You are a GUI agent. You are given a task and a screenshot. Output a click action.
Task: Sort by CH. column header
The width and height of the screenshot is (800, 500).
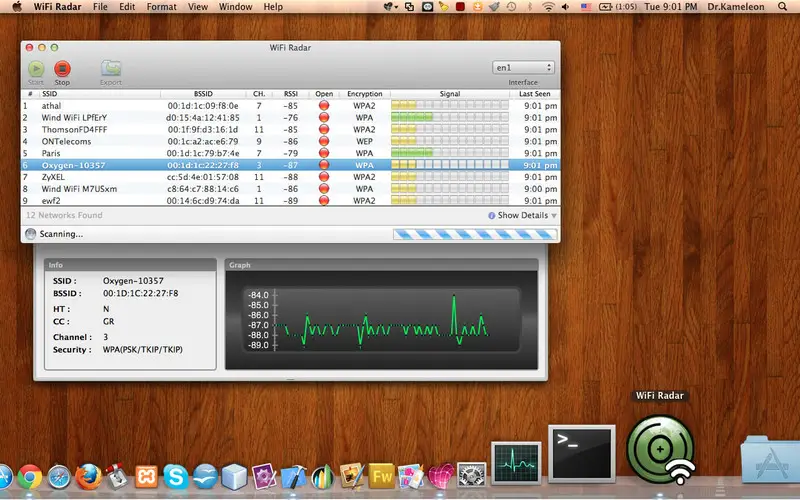259,94
